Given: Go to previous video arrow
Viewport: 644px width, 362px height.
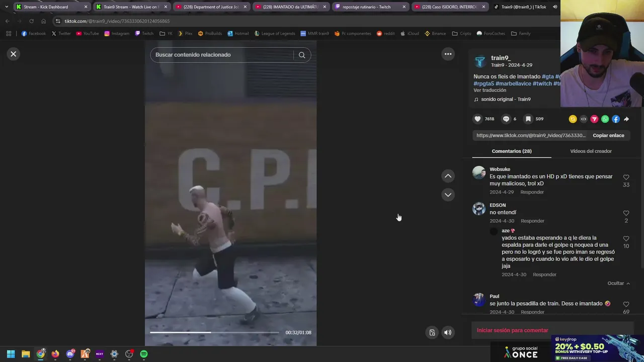Looking at the screenshot, I should pos(448,176).
